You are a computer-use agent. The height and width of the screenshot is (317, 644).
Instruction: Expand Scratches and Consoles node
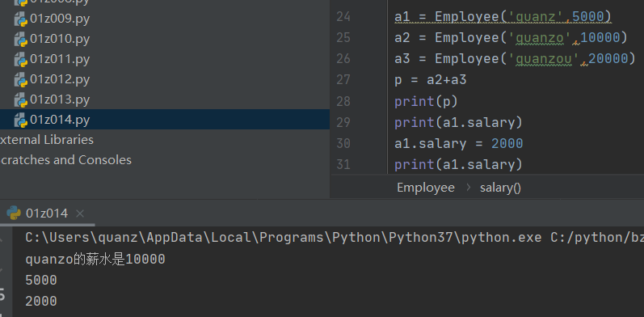click(x=65, y=160)
